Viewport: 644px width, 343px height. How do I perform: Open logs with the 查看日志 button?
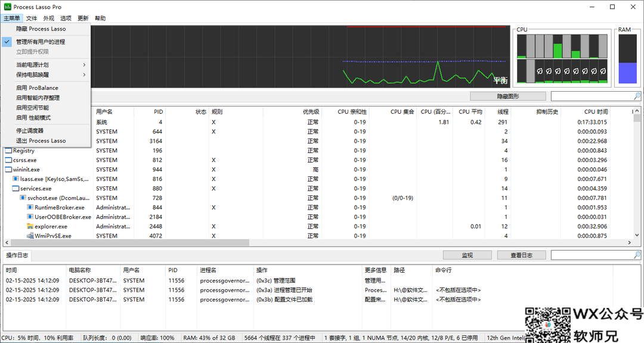pos(522,255)
